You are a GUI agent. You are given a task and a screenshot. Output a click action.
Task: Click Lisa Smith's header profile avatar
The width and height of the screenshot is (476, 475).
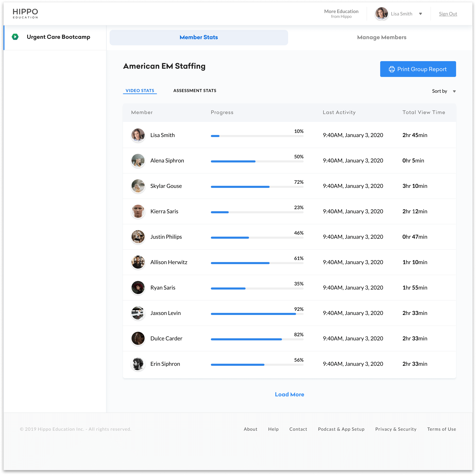point(381,14)
